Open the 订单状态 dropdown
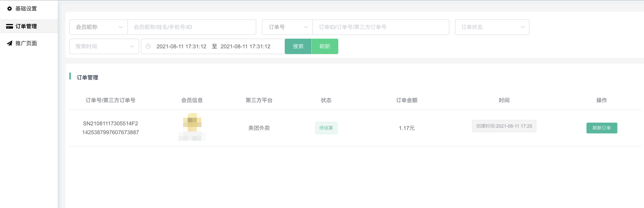The height and width of the screenshot is (208, 644). 492,27
